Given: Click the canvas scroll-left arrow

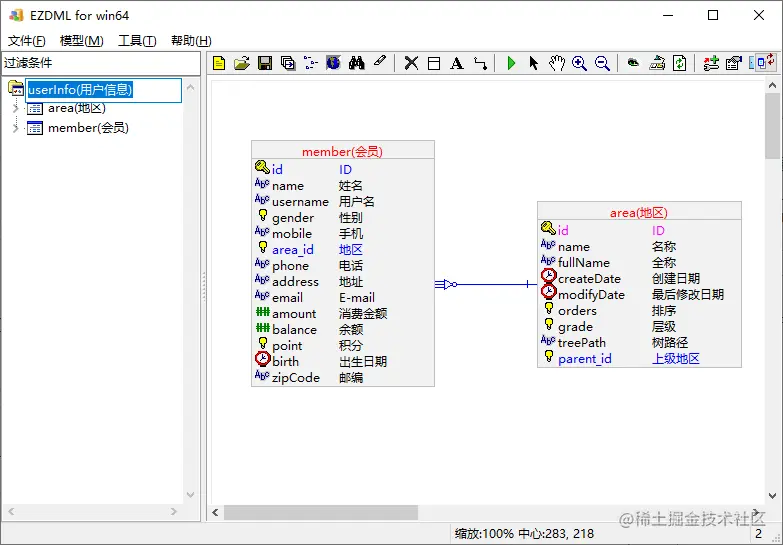Looking at the screenshot, I should coord(215,513).
